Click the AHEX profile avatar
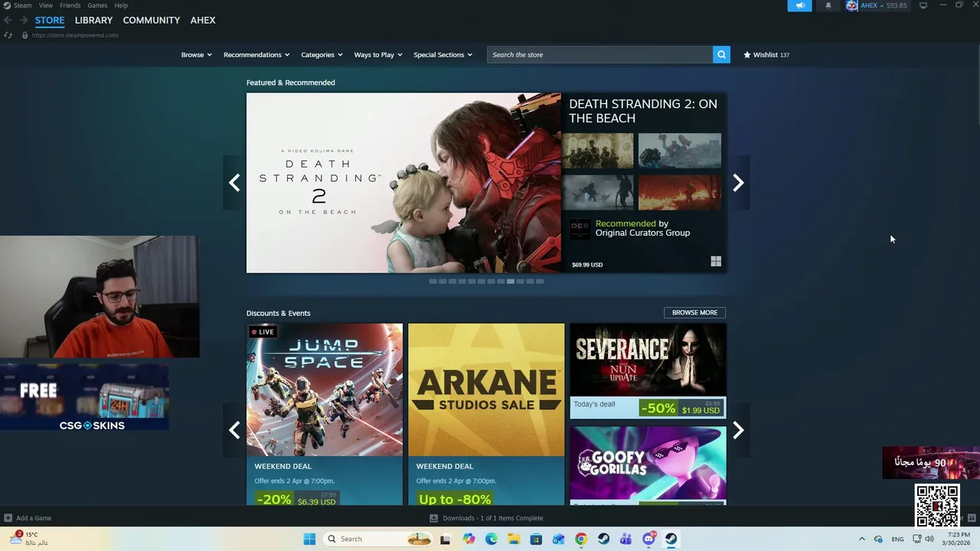Image resolution: width=980 pixels, height=551 pixels. 851,5
